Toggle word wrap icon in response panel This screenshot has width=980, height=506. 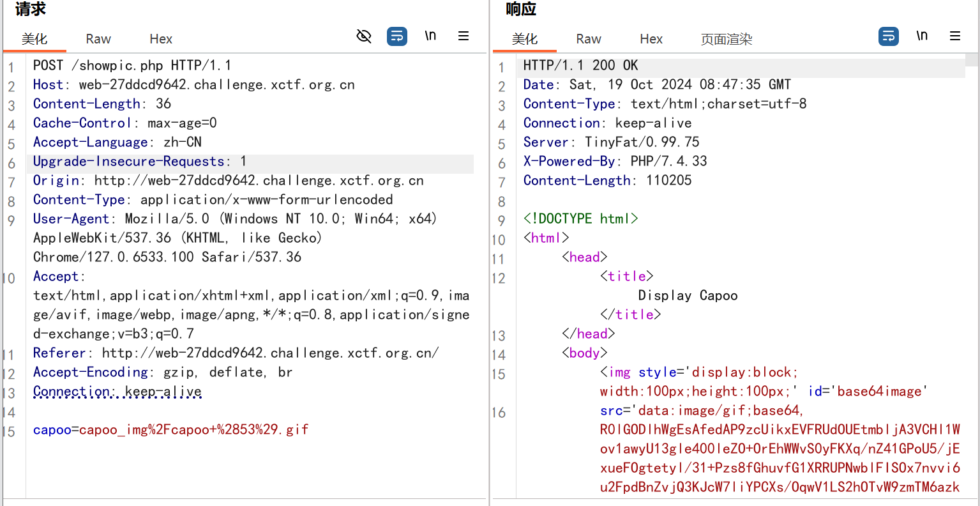889,36
